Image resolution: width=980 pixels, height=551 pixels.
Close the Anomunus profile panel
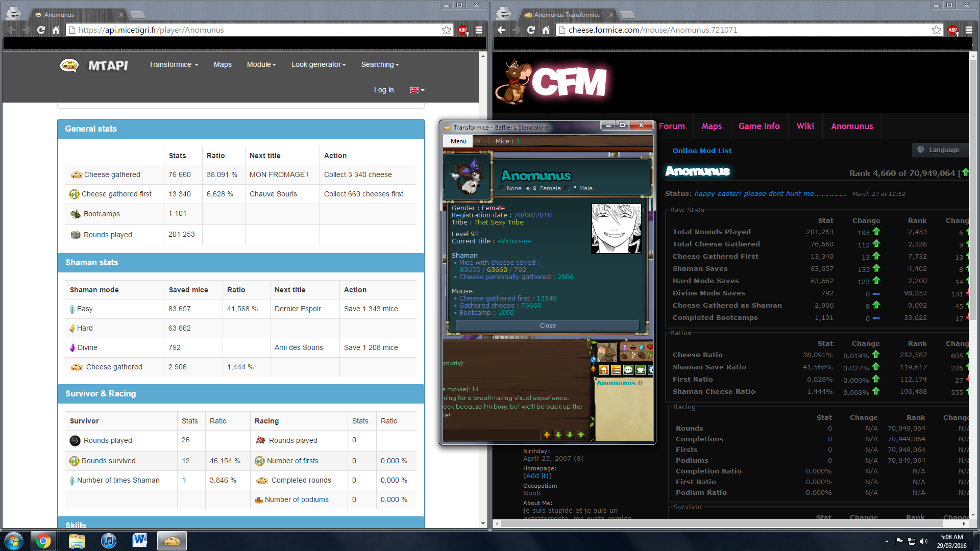(x=547, y=325)
